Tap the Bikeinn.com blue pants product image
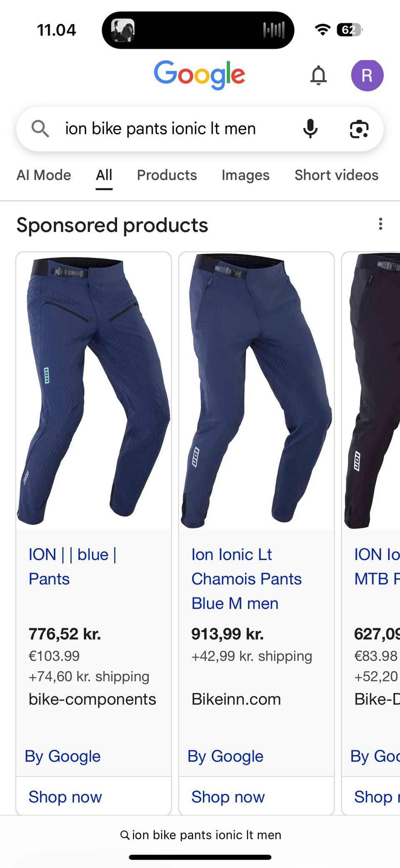The height and width of the screenshot is (868, 400). pos(256,391)
